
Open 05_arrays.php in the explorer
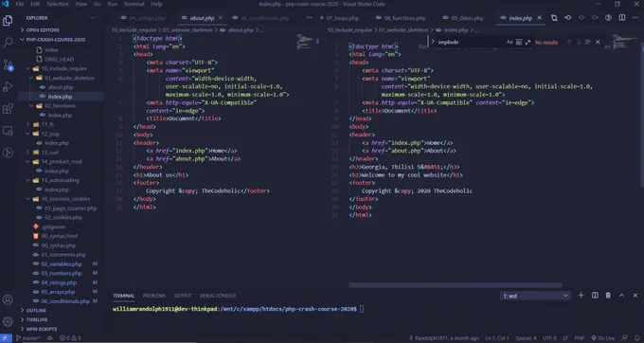[x=58, y=292]
